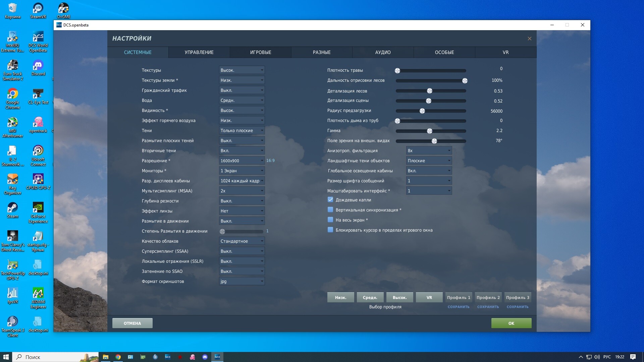Open the opentrack desktop icon
Screen dimensions: 644x362
(38, 125)
